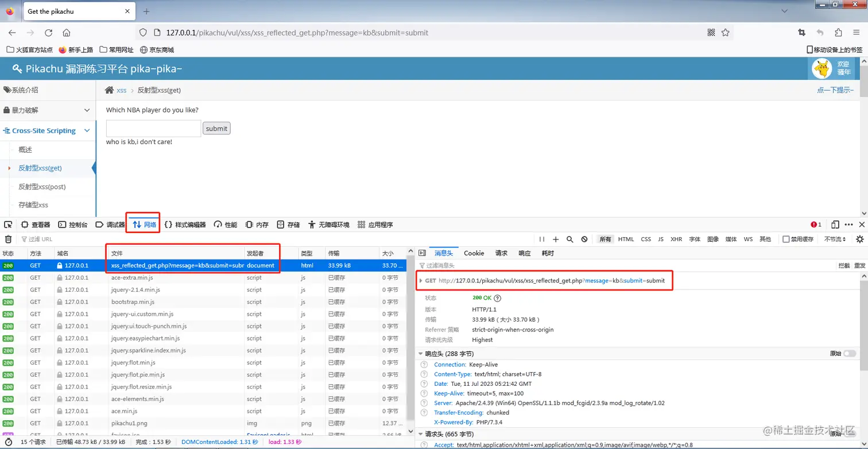
Task: Open the Cookie details tab
Action: [474, 253]
